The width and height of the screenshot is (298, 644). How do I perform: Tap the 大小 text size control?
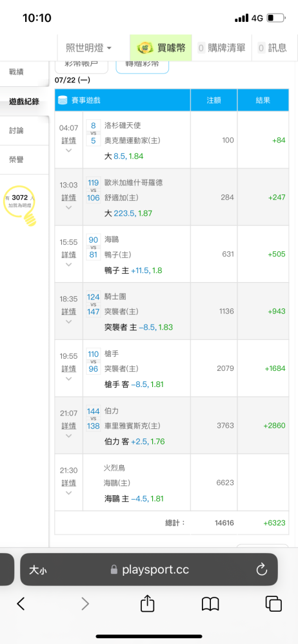pyautogui.click(x=37, y=570)
